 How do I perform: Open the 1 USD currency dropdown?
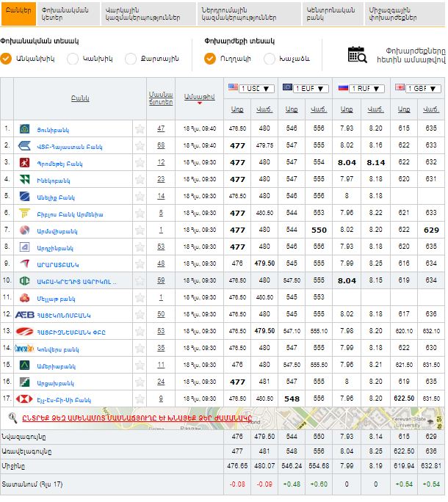(256, 88)
